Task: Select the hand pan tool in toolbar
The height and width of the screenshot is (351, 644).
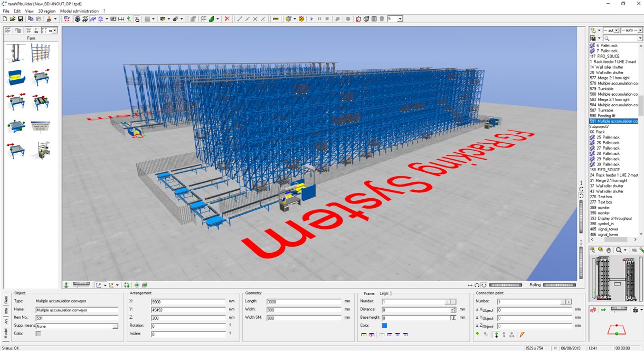Action: coord(137,19)
